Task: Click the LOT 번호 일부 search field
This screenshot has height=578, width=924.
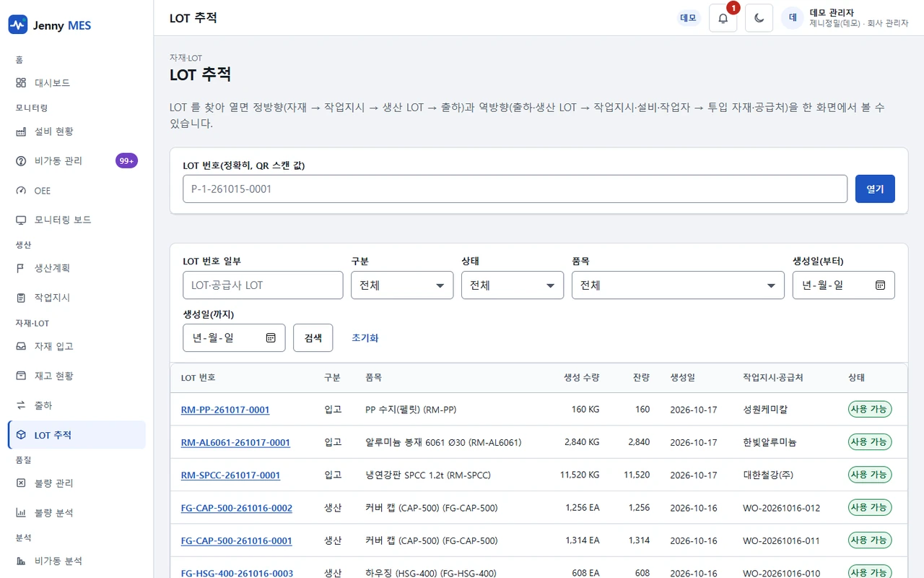Action: pyautogui.click(x=263, y=285)
